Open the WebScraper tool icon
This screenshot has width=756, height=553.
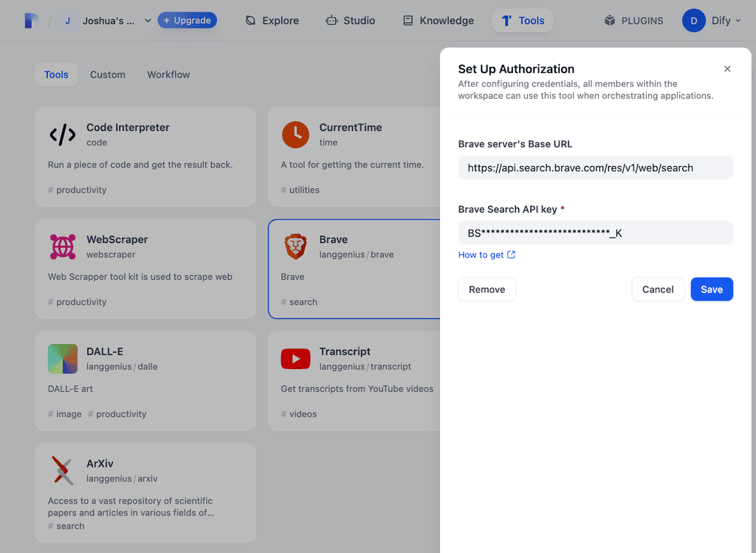click(63, 247)
